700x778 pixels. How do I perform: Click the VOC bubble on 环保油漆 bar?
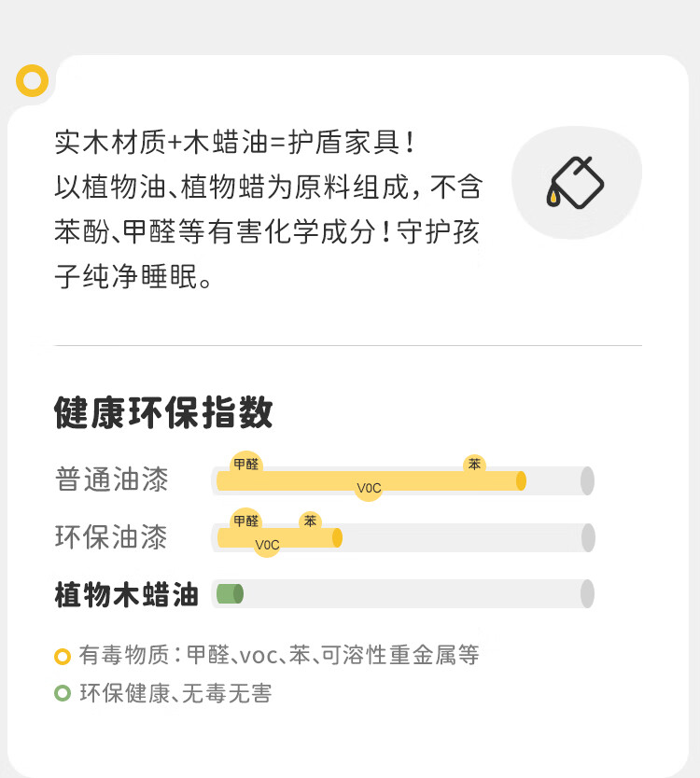(x=267, y=545)
